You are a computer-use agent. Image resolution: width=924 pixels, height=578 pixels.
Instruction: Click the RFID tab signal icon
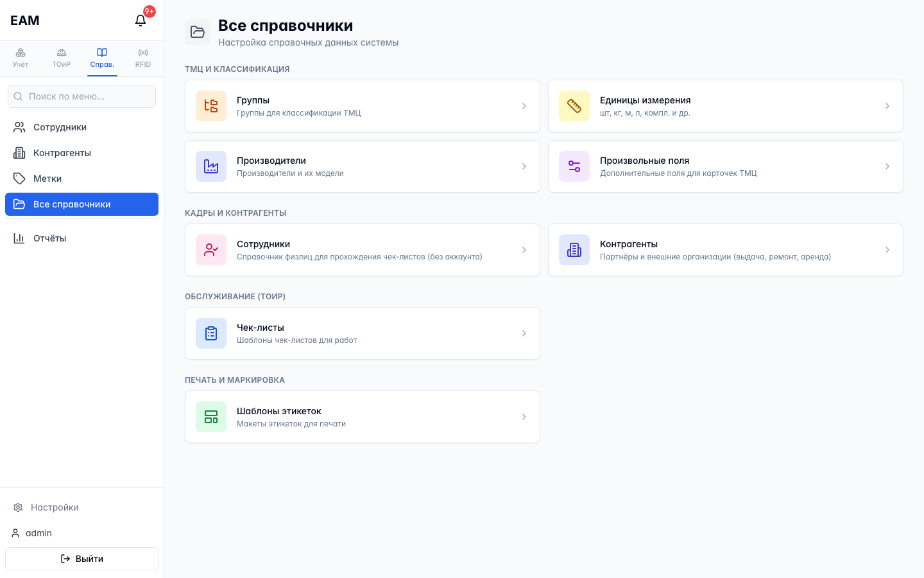click(143, 53)
